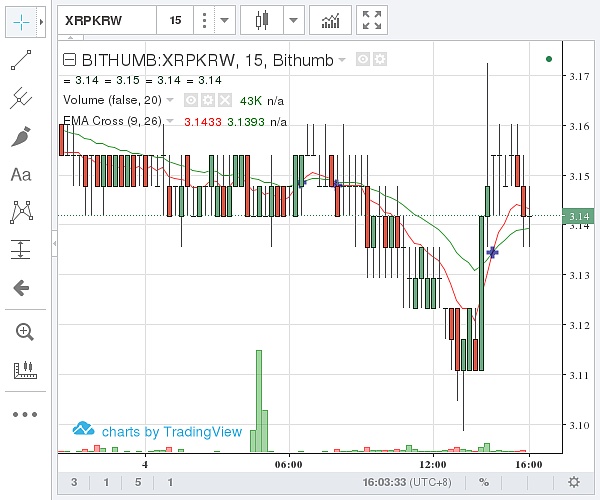Viewport: 600px width, 500px height.
Task: Select the Aa text annotation tool
Action: (x=21, y=174)
